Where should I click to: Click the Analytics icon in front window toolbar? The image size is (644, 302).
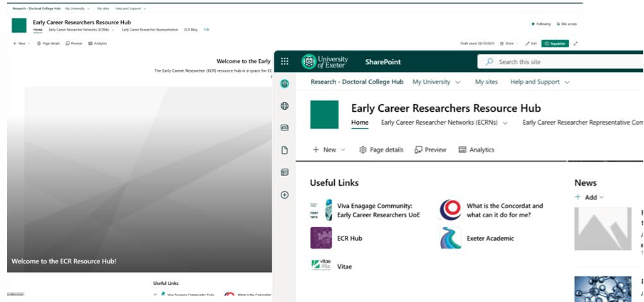462,150
